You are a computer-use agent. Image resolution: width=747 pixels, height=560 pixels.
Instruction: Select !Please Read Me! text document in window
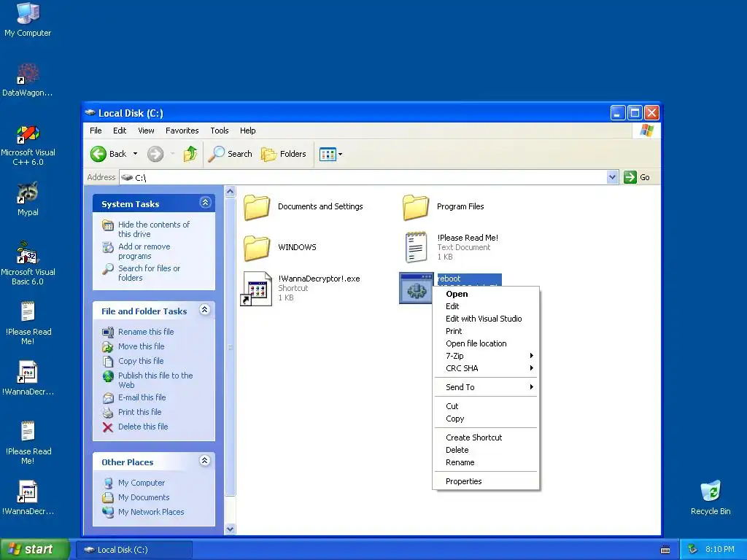(x=416, y=247)
